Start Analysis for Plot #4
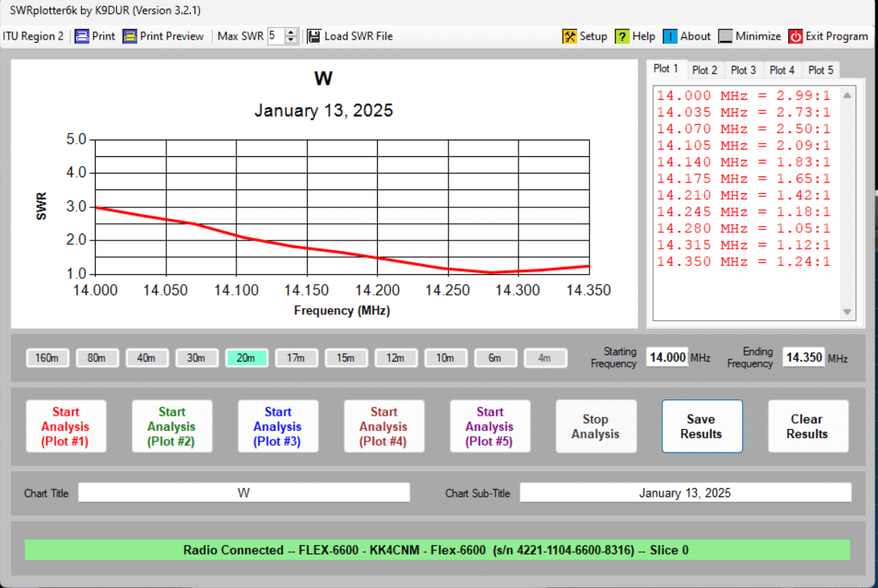Image resolution: width=878 pixels, height=588 pixels. [x=384, y=426]
